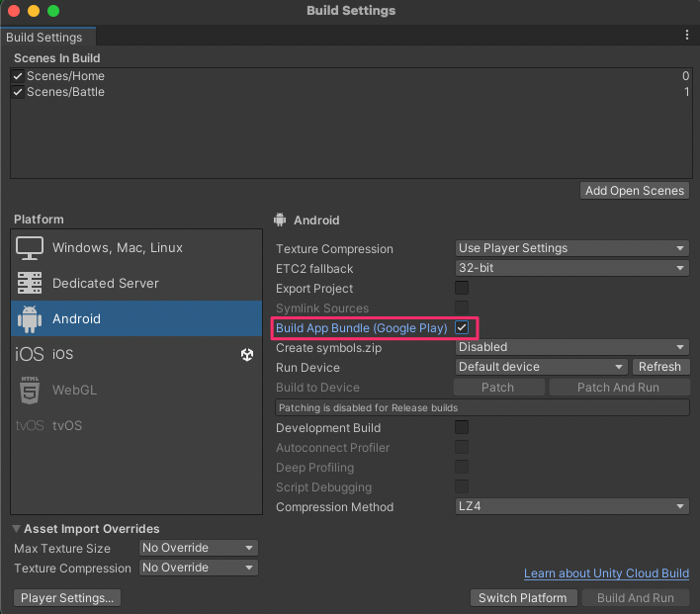Click the Android robot icon in platform list
Viewport: 700px width, 614px height.
(30, 318)
